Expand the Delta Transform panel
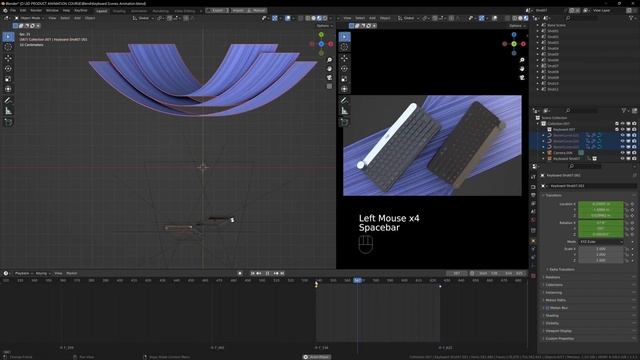This screenshot has height=360, width=640. 562,269
